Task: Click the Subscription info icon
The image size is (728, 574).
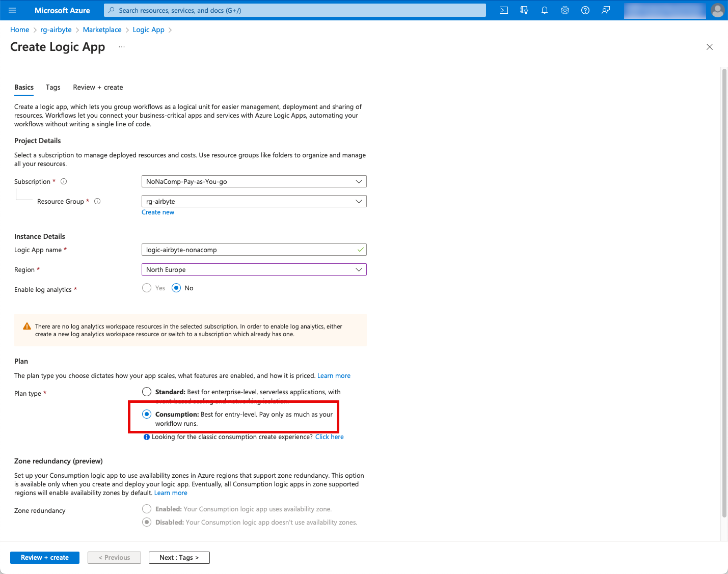Action: [64, 181]
